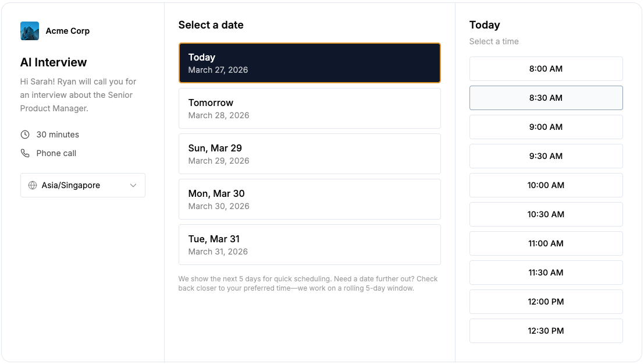Viewport: 644px width, 364px height.
Task: Choose Tomorrow March 28 date
Action: click(x=309, y=108)
